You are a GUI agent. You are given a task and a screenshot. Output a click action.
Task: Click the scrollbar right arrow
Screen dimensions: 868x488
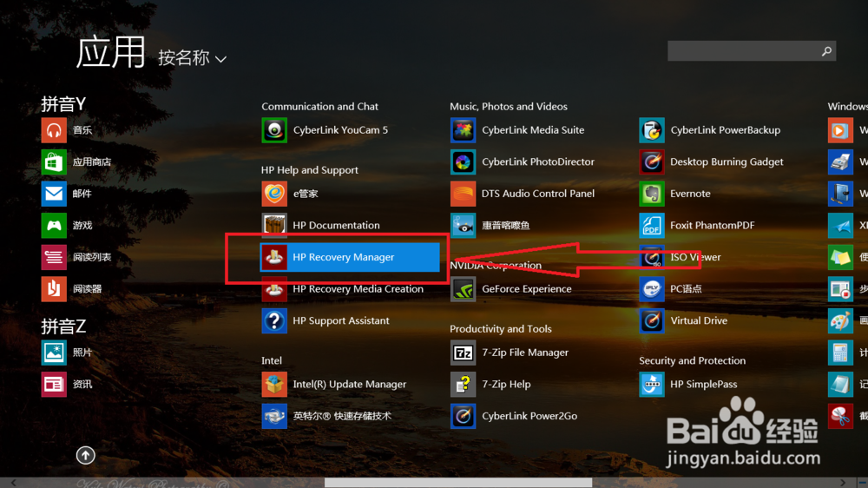(x=843, y=483)
